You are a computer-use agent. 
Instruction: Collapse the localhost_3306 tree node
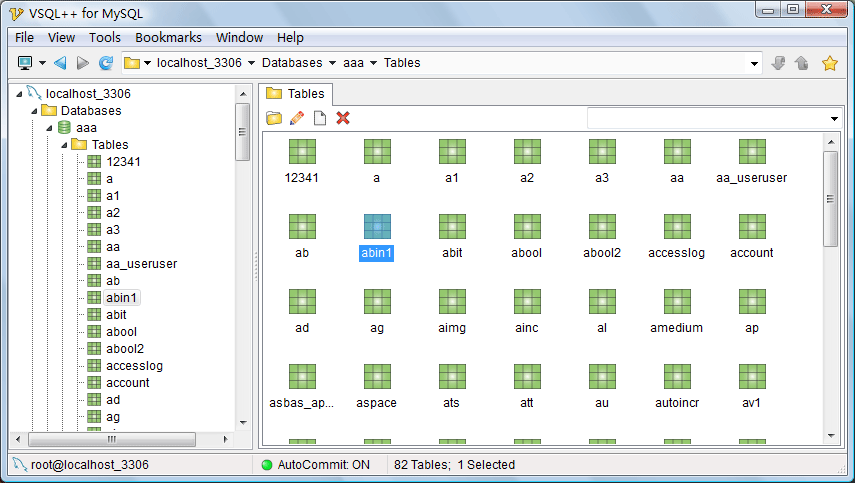(x=19, y=94)
